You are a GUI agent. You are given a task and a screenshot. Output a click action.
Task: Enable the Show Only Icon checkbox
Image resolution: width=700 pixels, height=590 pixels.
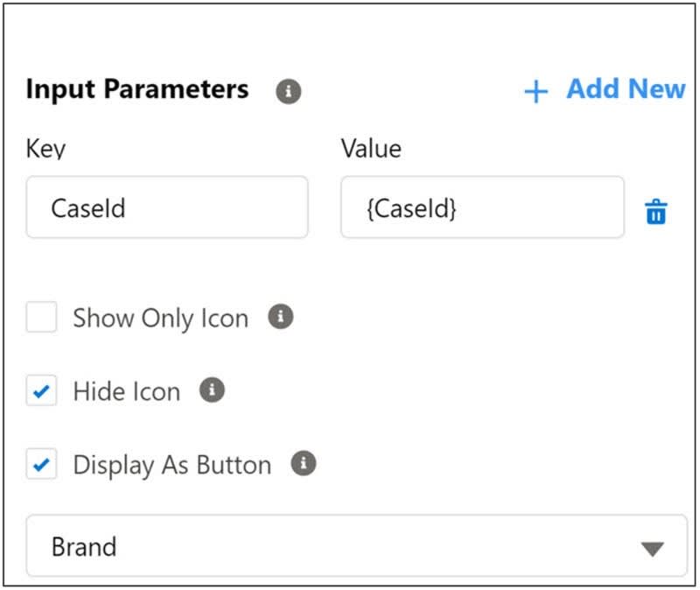pos(40,318)
